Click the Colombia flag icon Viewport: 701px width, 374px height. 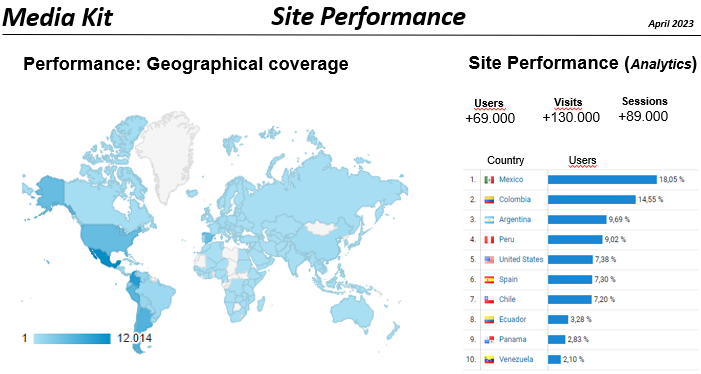pos(489,200)
